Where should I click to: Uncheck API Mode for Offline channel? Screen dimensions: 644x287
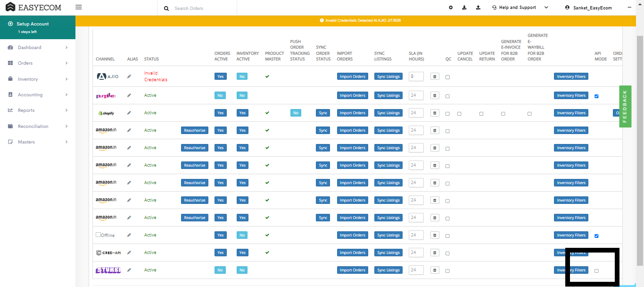point(596,236)
